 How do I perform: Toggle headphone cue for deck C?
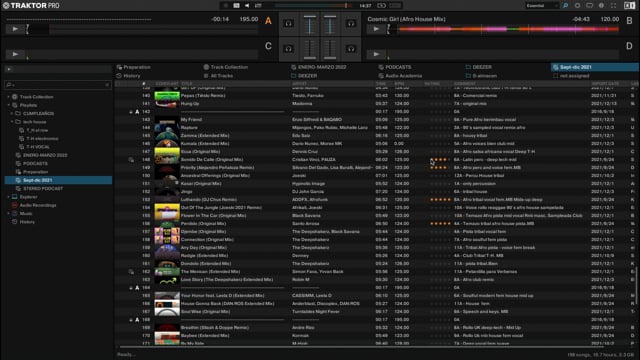tap(289, 49)
